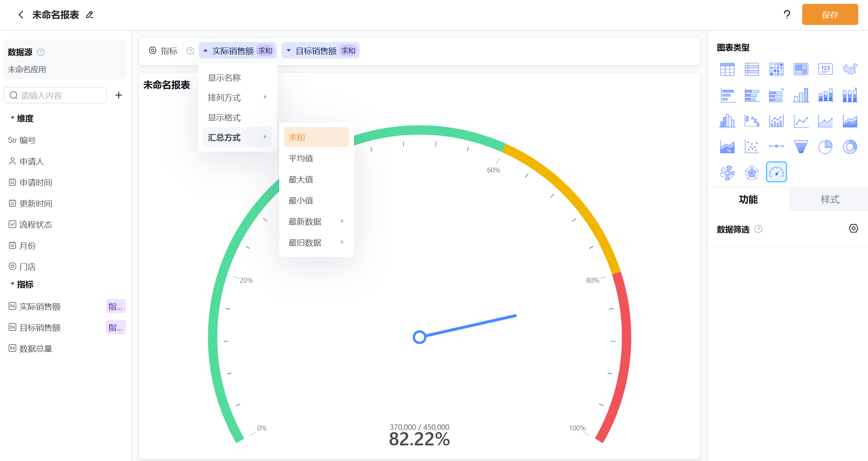Expand 最旧数据 submenu option
868x461 pixels.
pos(316,243)
